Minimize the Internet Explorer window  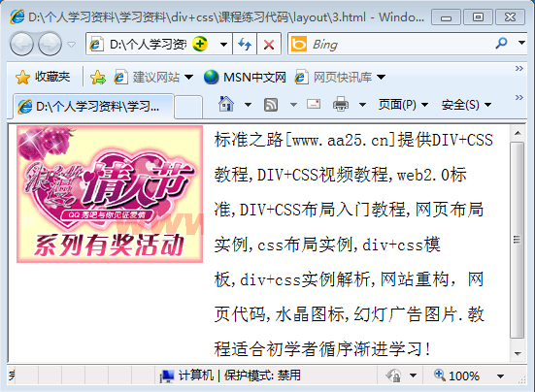(x=446, y=17)
